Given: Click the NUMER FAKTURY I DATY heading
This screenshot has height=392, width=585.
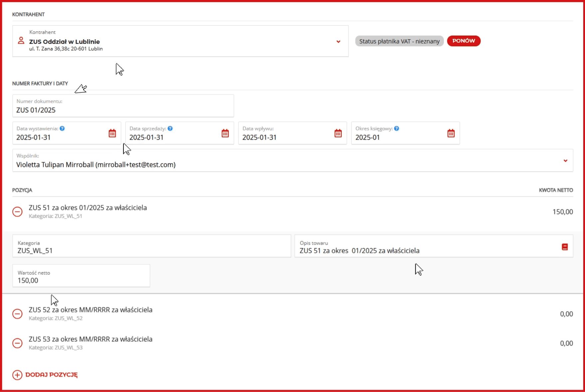Looking at the screenshot, I should point(40,84).
